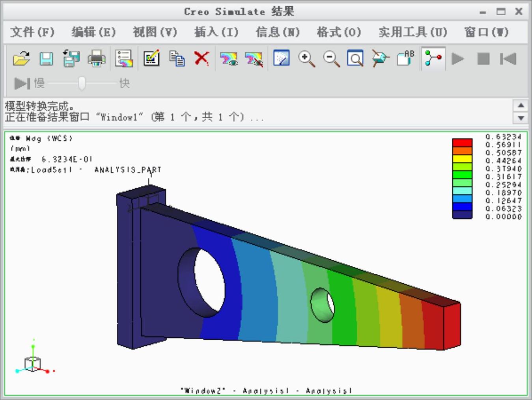Hide result window with crossed eye icon
Viewport: 532px width, 400px height.
[254, 59]
